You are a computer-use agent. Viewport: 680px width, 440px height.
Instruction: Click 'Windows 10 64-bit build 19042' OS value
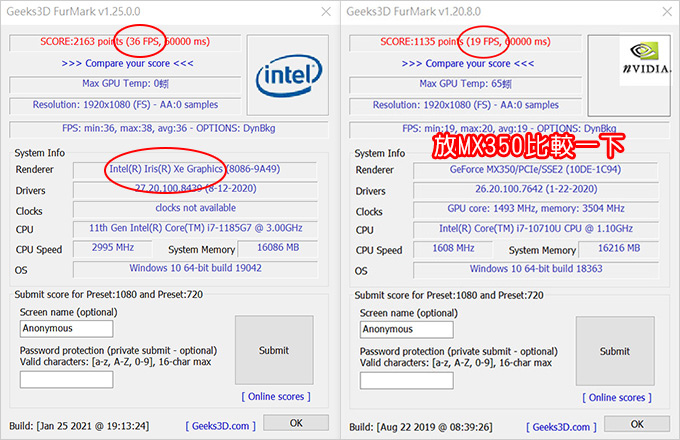point(195,268)
